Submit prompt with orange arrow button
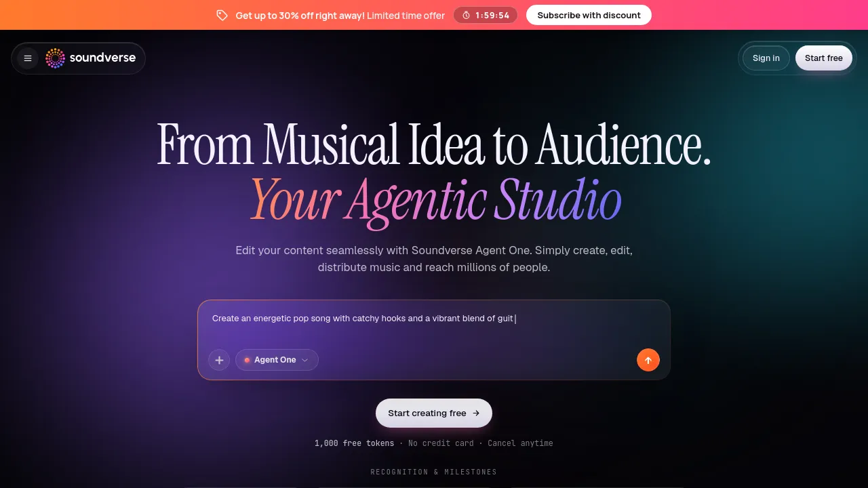The image size is (868, 488). point(648,360)
